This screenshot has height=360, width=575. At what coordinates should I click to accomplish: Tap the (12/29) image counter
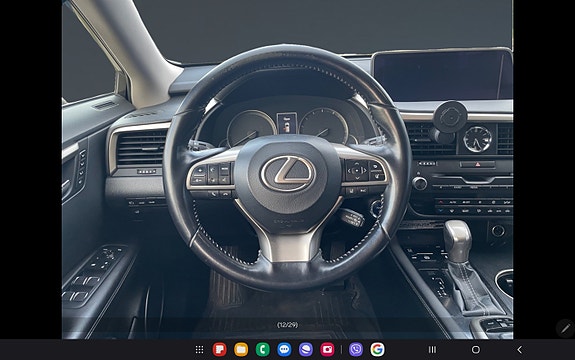[x=288, y=325]
